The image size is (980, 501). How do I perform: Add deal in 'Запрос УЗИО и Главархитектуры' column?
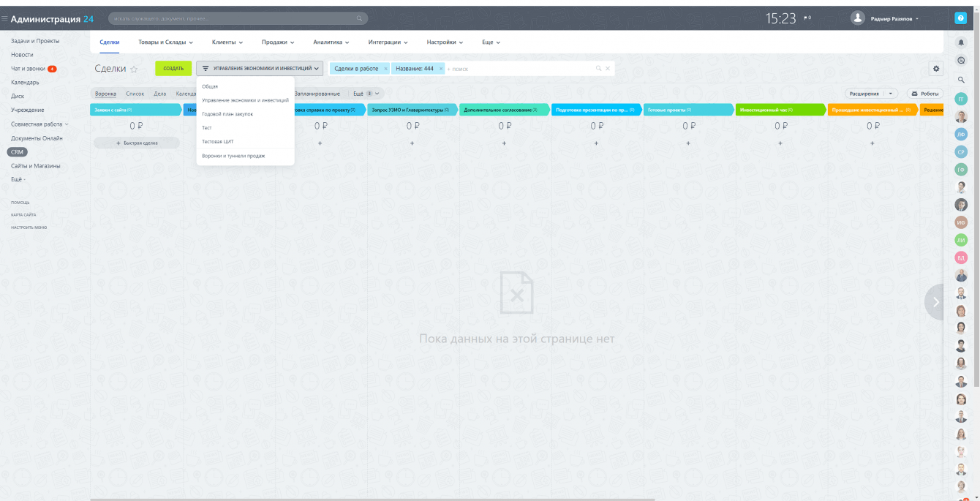[x=412, y=143]
